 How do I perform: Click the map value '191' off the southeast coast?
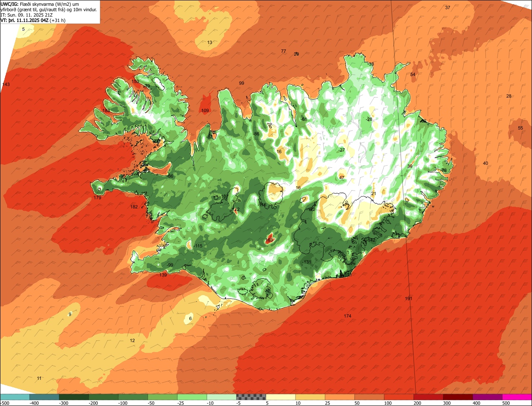[409, 298]
